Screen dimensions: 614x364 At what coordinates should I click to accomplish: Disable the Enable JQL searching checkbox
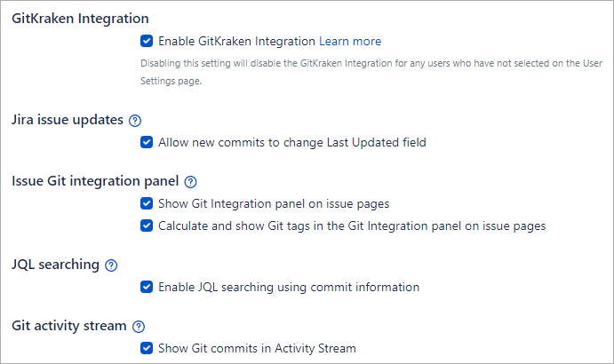(147, 287)
